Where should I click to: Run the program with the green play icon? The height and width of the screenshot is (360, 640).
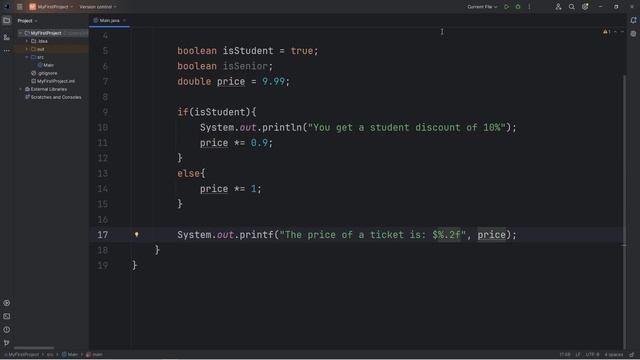pos(507,7)
